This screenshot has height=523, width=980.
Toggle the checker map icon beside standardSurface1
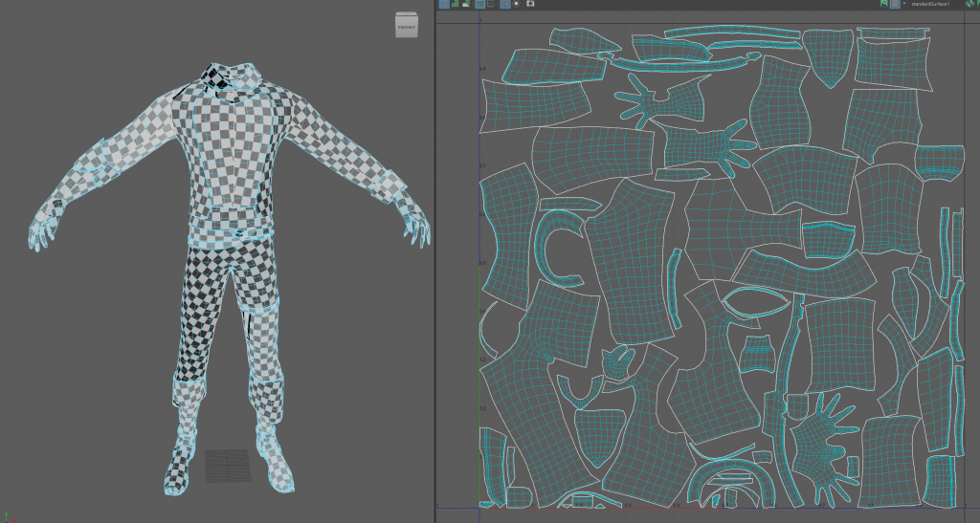[x=895, y=4]
